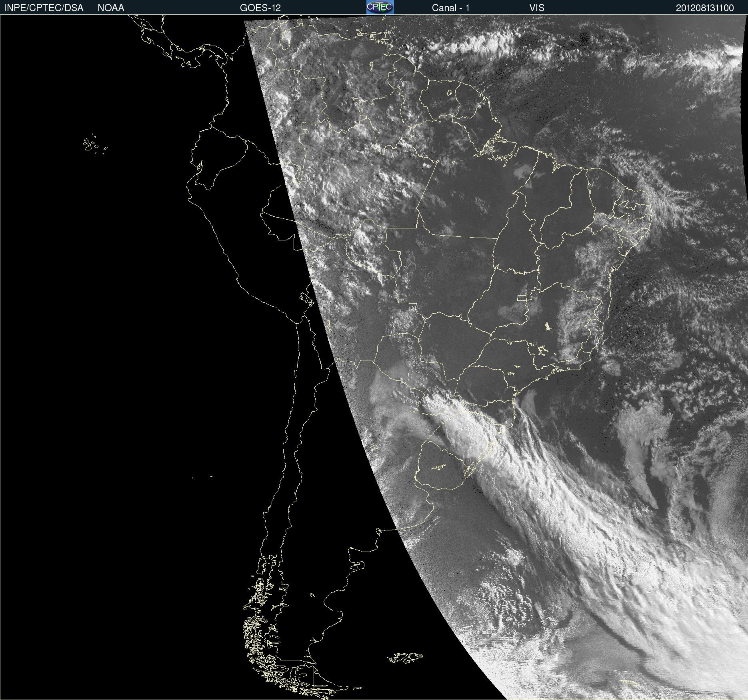This screenshot has height=700, width=748.
Task: Click the CPTEC logo in the header
Action: point(380,7)
